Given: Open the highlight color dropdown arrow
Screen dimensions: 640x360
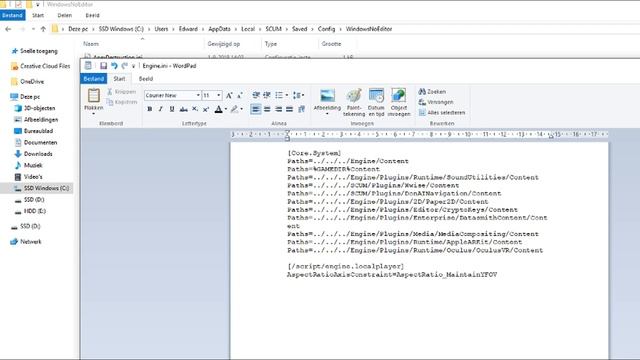Looking at the screenshot, I should tap(242, 109).
